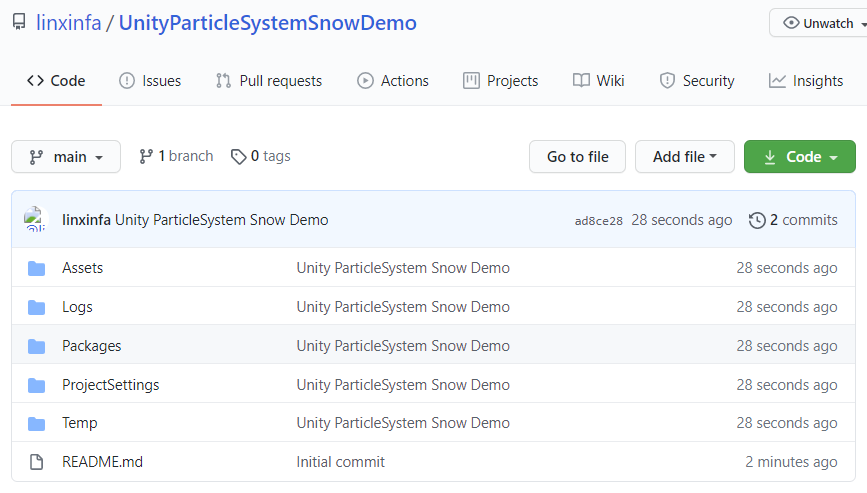The width and height of the screenshot is (867, 493).
Task: Click the Actions play icon
Action: point(365,81)
